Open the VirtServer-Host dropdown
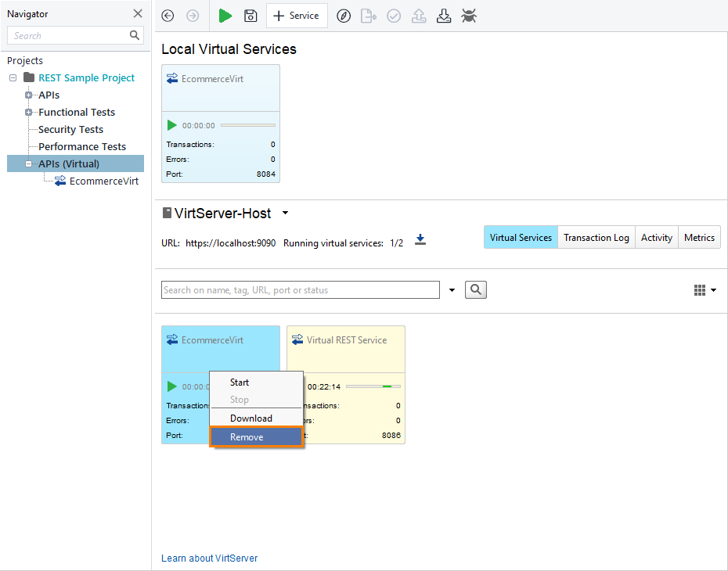The image size is (728, 571). click(x=285, y=213)
